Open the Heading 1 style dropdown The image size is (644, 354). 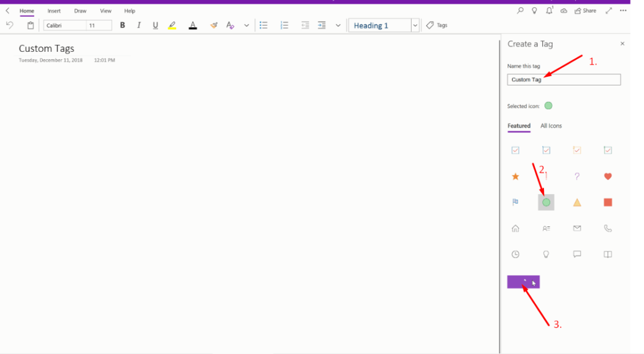click(x=415, y=25)
